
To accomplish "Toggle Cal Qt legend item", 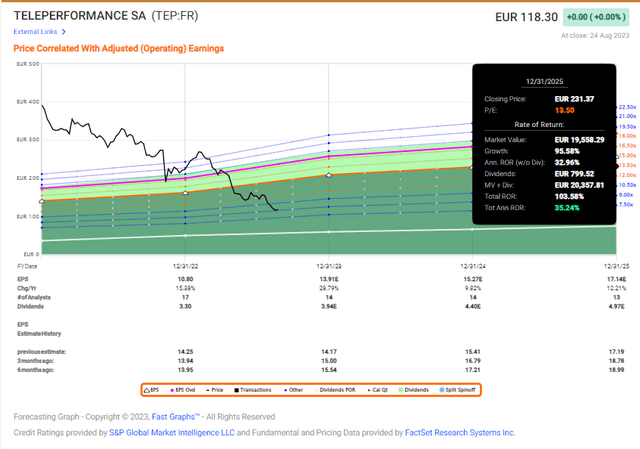I will (378, 390).
